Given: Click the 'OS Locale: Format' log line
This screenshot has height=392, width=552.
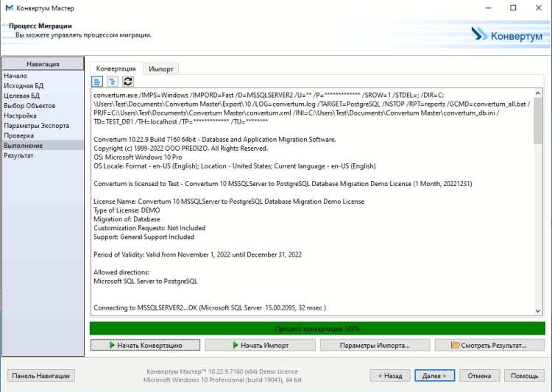Looking at the screenshot, I should 235,165.
